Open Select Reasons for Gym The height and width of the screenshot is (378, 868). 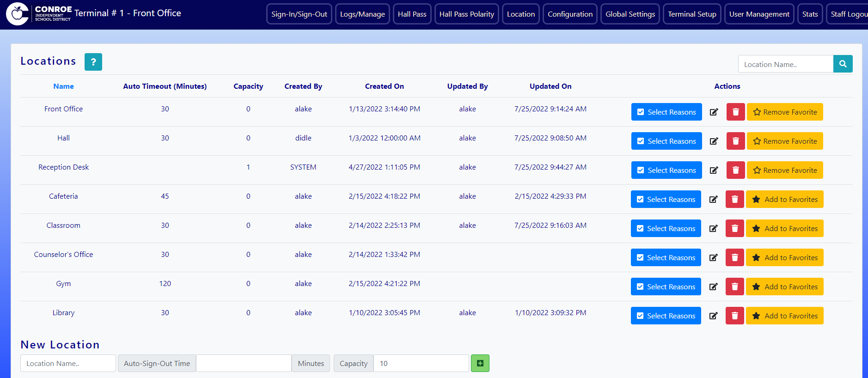point(666,287)
